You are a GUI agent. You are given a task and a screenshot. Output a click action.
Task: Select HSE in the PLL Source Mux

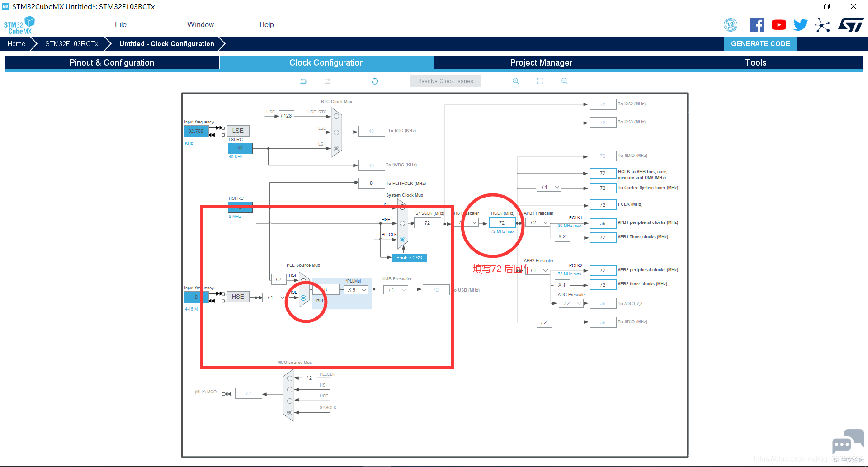click(x=303, y=298)
